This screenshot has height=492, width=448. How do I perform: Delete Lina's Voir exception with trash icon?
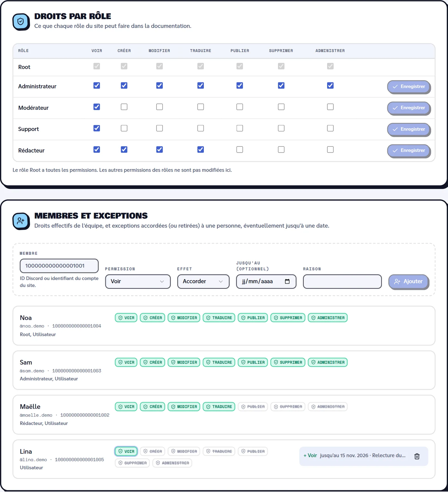click(417, 456)
